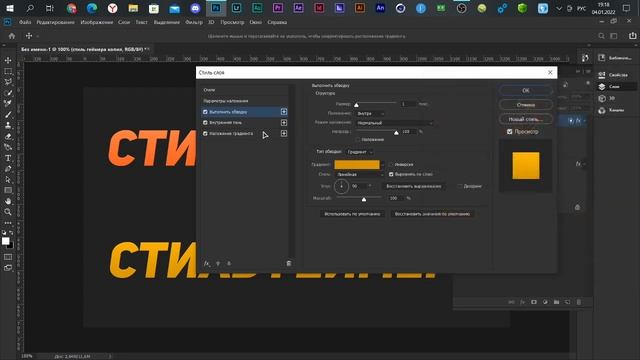Click the Reset Alignment button
Image resolution: width=640 pixels, height=360 pixels.
pos(413,186)
